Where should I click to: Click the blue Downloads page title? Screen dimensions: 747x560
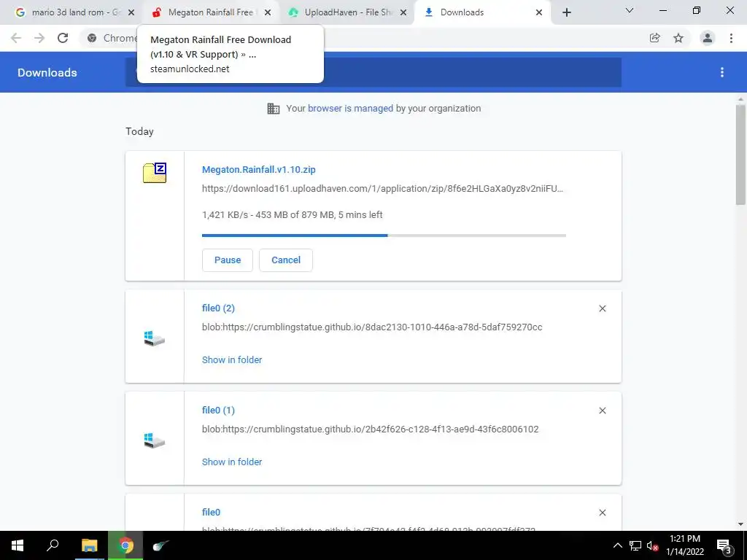tap(47, 72)
